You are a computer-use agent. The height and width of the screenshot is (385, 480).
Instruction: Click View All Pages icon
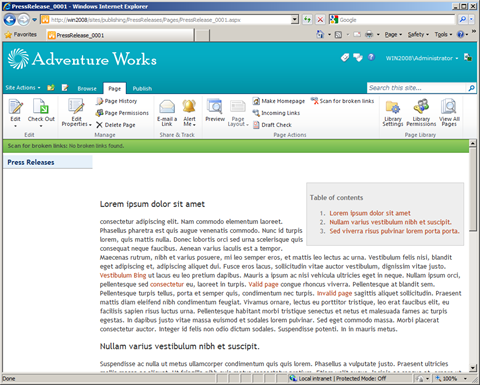click(x=449, y=107)
